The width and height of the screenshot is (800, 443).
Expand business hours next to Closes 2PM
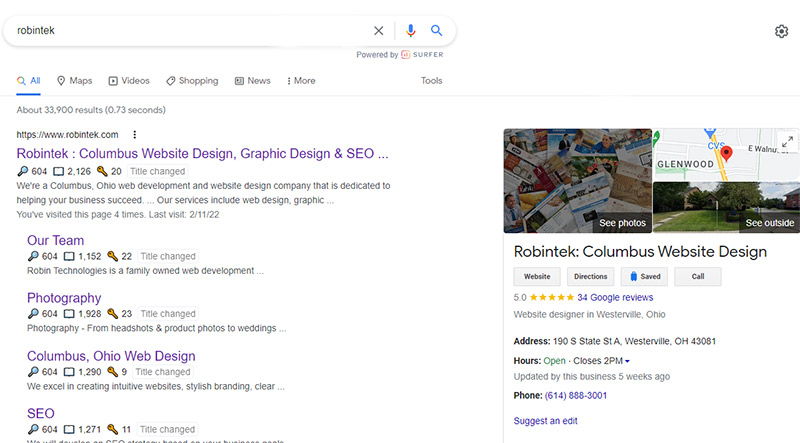point(628,361)
